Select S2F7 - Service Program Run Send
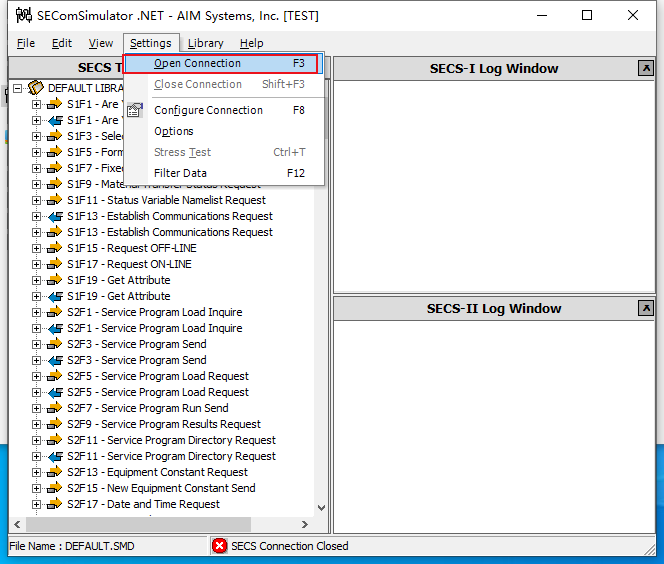 (x=148, y=408)
